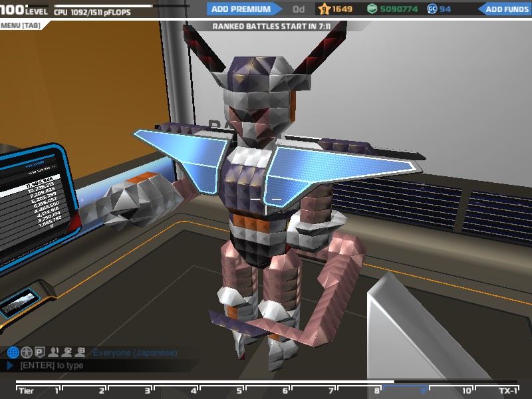Click the 1649 star points value

(342, 9)
